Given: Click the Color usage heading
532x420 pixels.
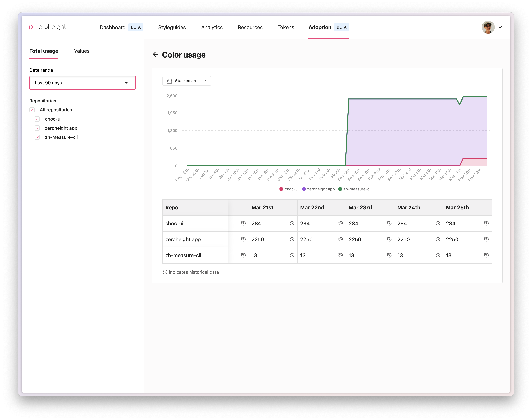Looking at the screenshot, I should [x=184, y=55].
